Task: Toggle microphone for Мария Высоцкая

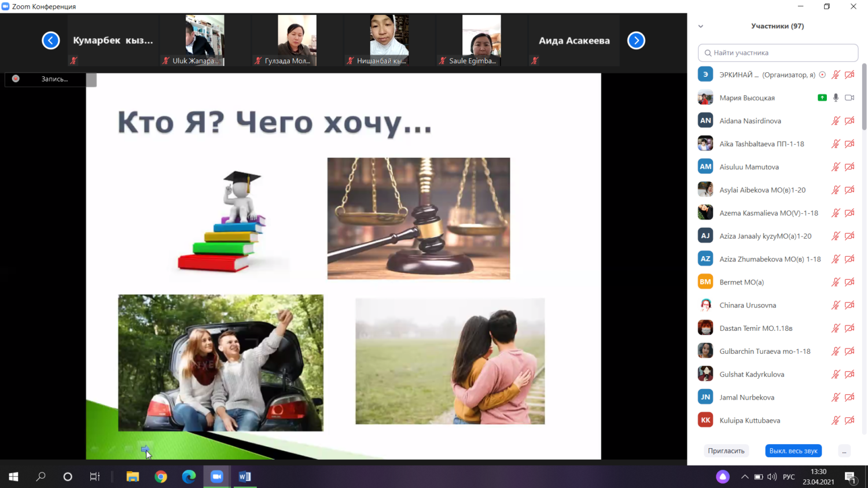Action: tap(836, 98)
